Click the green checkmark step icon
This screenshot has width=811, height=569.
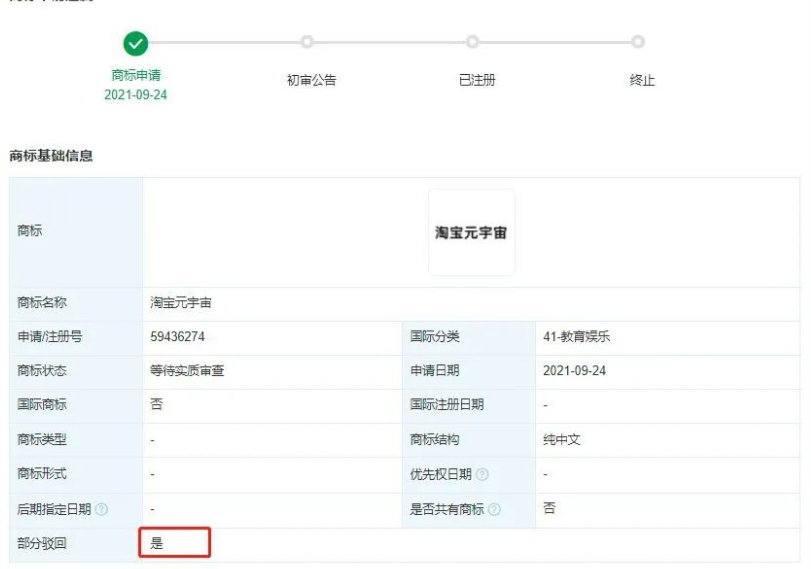pyautogui.click(x=136, y=43)
